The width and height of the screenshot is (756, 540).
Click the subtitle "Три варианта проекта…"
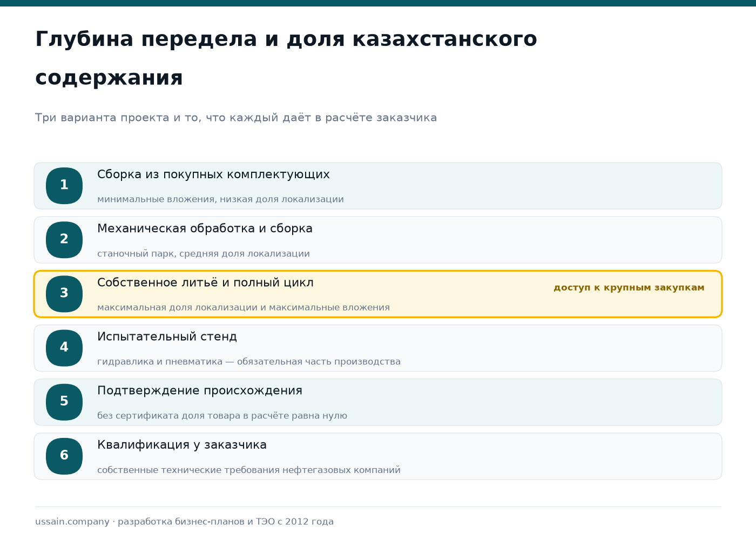pyautogui.click(x=236, y=118)
